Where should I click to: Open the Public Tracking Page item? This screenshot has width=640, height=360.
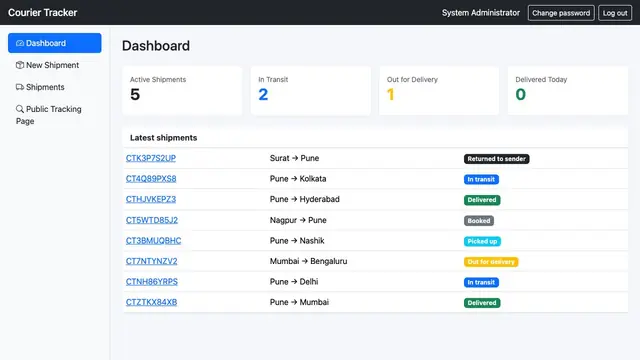tap(55, 115)
